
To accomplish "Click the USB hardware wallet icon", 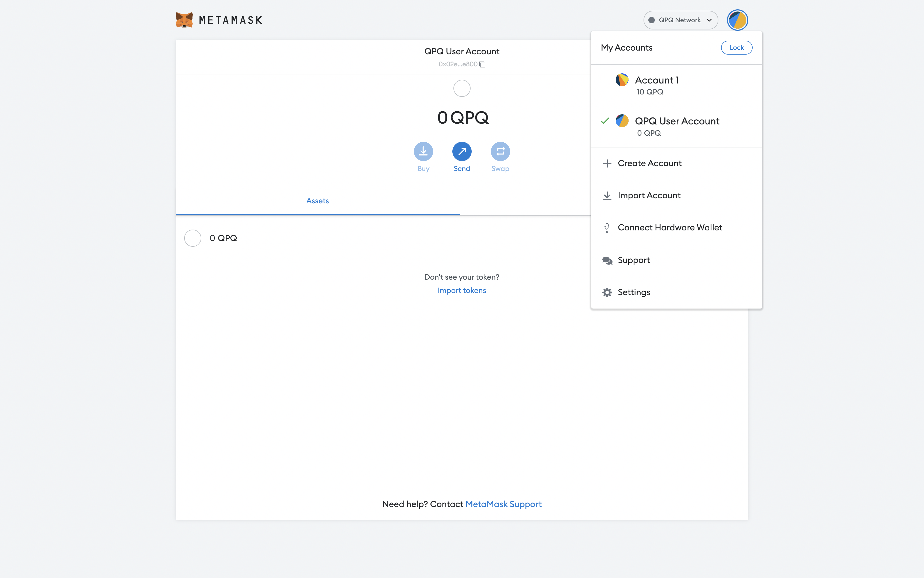I will (607, 228).
